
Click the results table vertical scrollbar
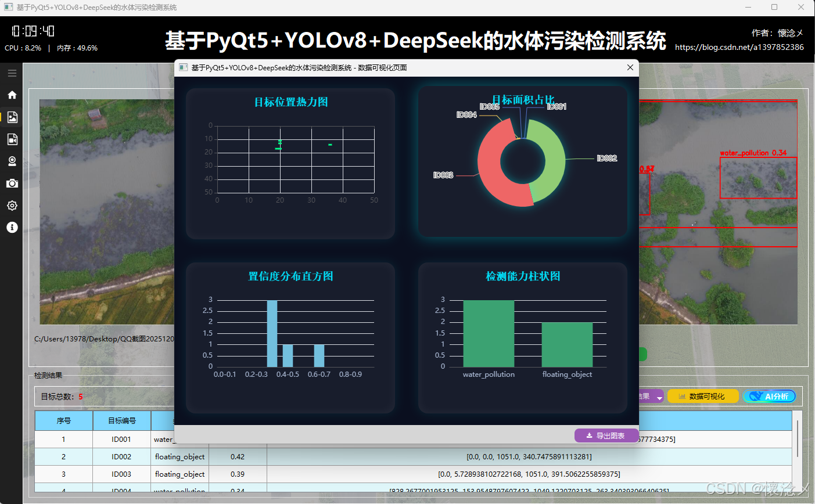point(797,439)
